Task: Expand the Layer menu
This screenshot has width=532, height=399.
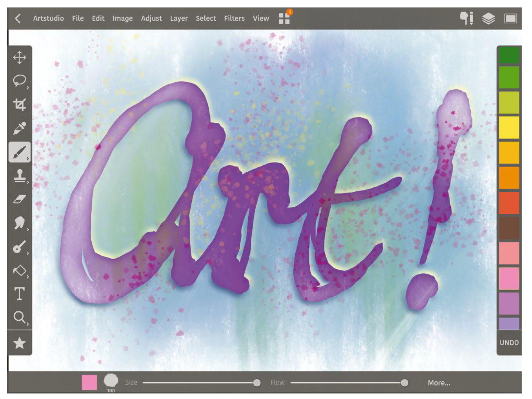Action: tap(179, 18)
